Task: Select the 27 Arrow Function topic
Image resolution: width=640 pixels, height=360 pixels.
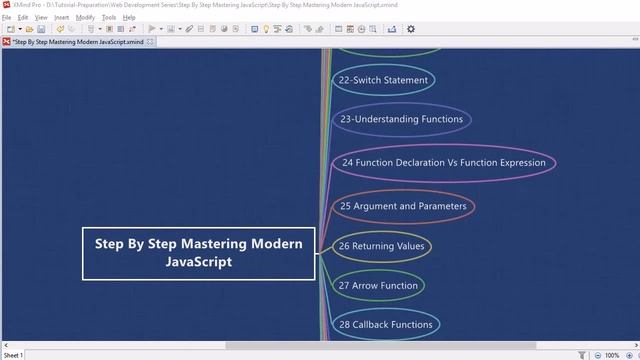Action: coord(378,285)
